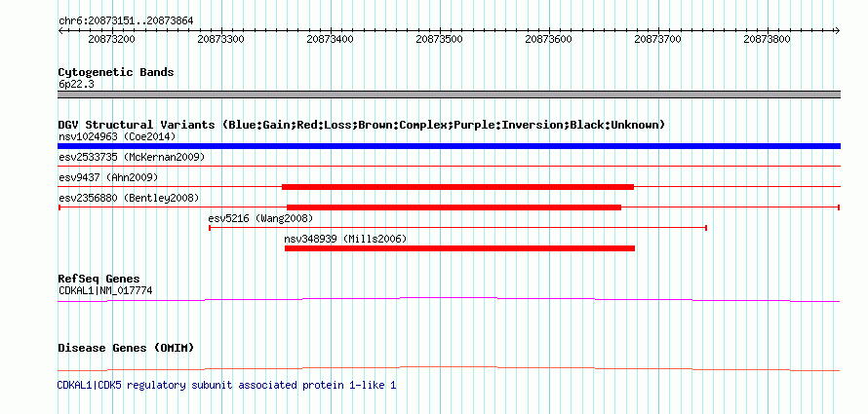Click the RefSeq Genes track heading
This screenshot has width=868, height=414.
coord(99,279)
